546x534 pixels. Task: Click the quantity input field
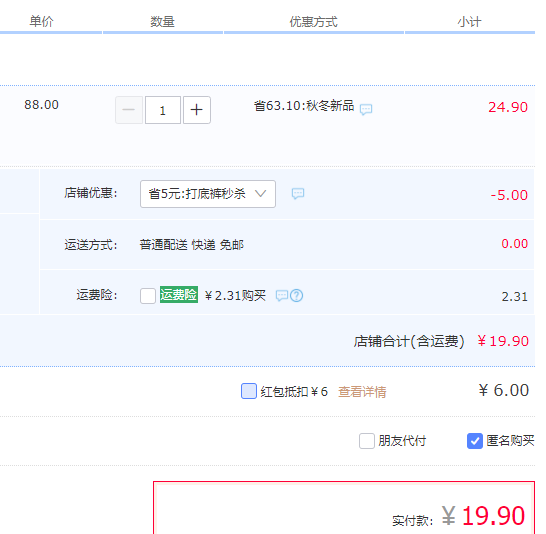(163, 110)
